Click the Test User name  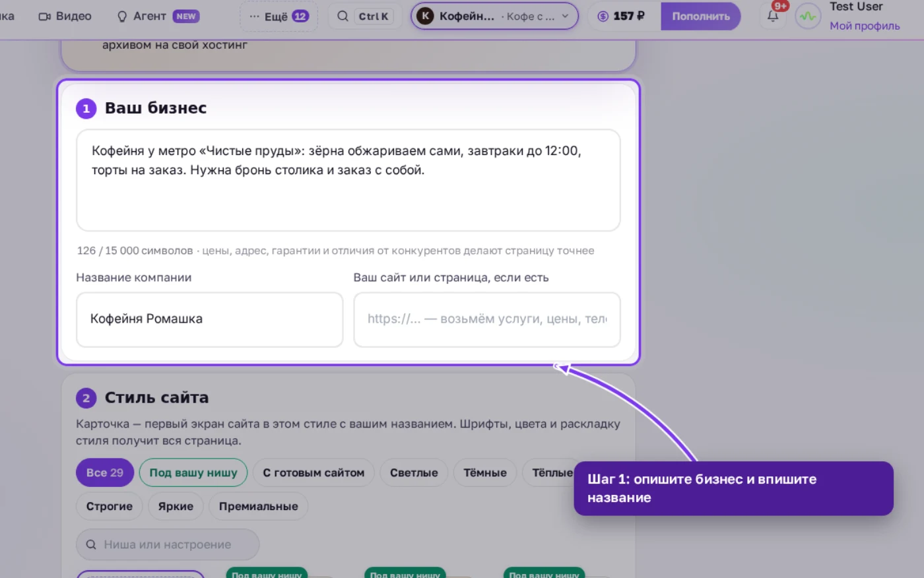(x=856, y=7)
